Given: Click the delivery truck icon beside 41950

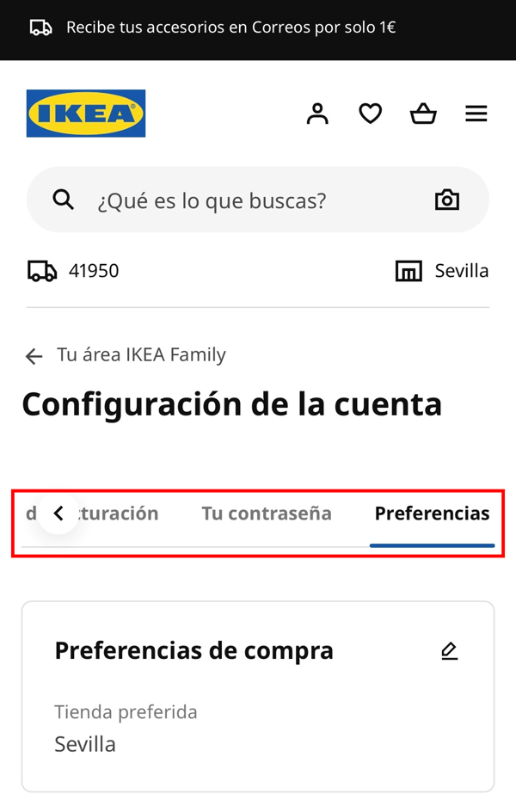Looking at the screenshot, I should point(42,271).
